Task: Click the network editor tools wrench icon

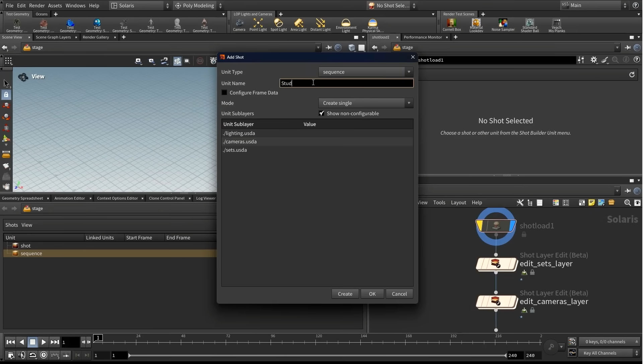Action: (520, 203)
